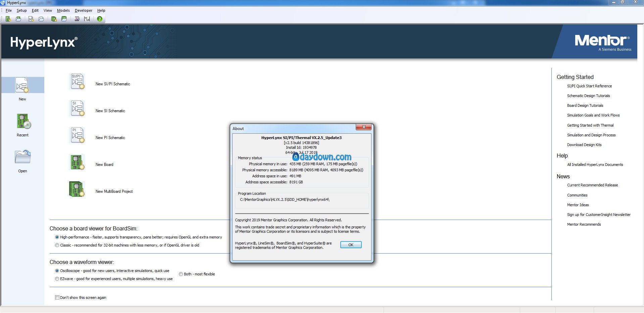This screenshot has height=313, width=644.
Task: Open SI/PI Quick Start Reference link
Action: (x=589, y=86)
